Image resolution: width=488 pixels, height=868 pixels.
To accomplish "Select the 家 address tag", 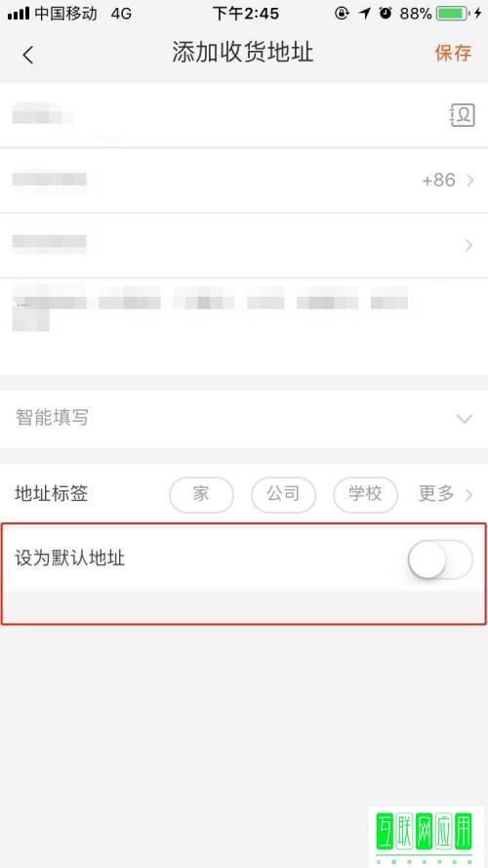I will [x=201, y=494].
